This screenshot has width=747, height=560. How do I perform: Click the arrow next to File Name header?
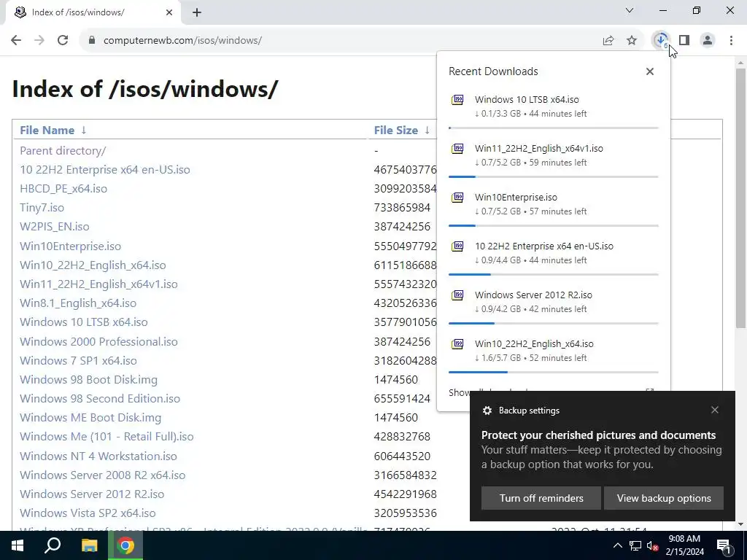[84, 130]
